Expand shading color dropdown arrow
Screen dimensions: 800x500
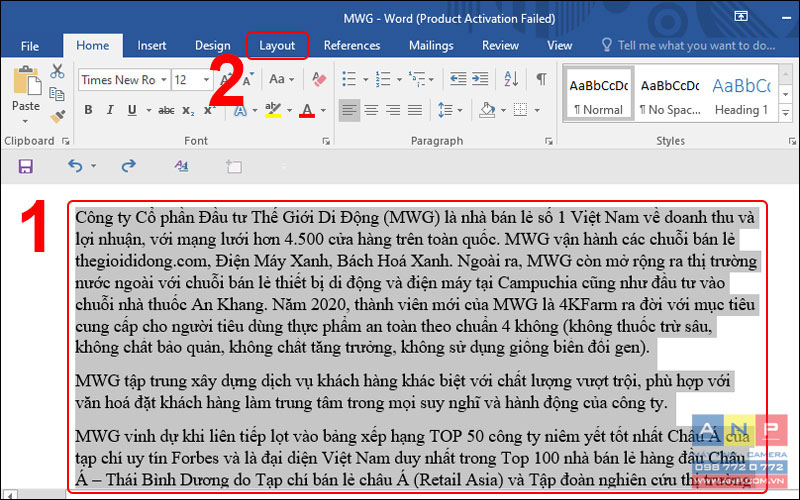503,110
